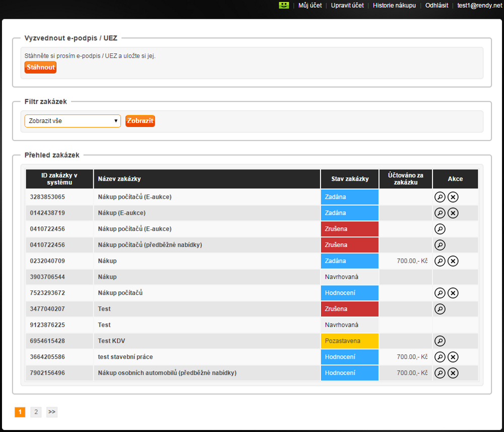The width and height of the screenshot is (504, 432).
Task: Open Můj účet in the top menu
Action: 310,5
